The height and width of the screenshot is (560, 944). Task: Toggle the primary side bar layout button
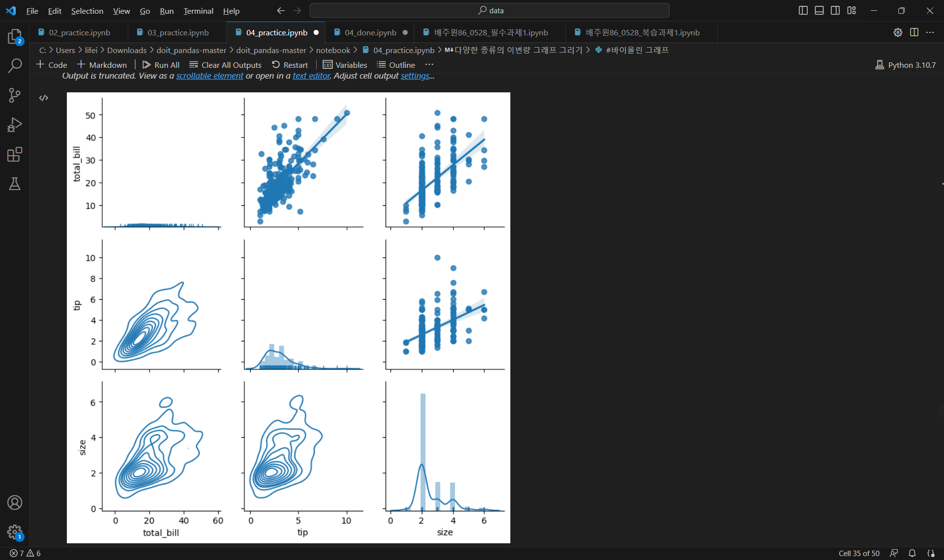click(803, 10)
